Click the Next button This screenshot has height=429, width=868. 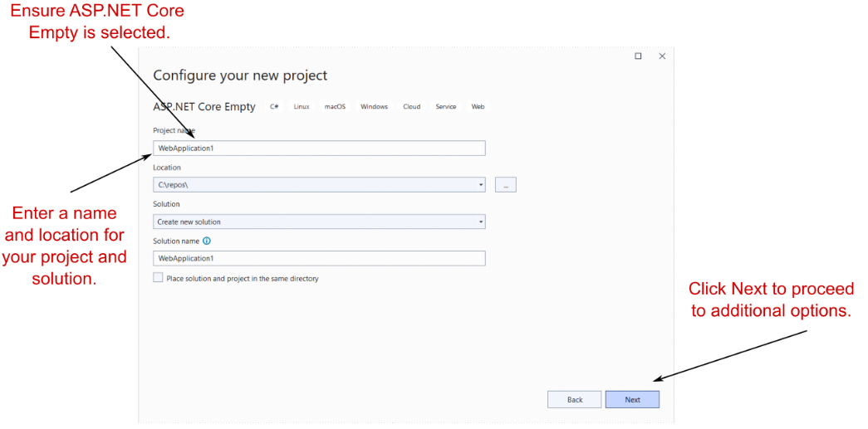(632, 400)
